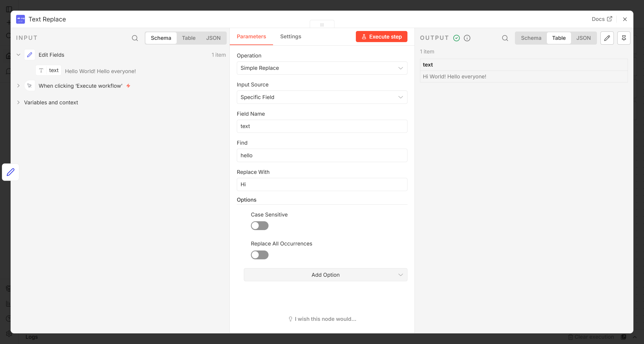Screen dimensions: 644x344
Task: Click the 'text' field pill in input
Action: [49, 70]
